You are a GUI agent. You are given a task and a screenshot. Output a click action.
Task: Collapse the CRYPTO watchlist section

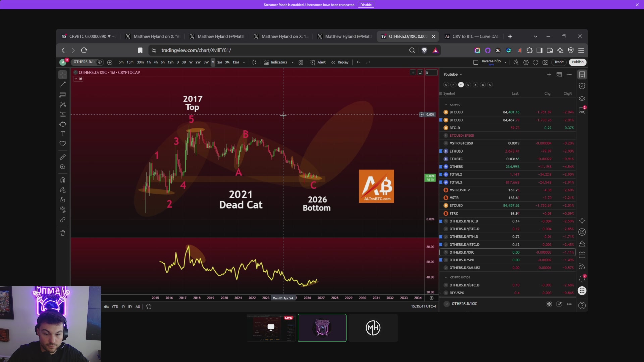pos(446,105)
